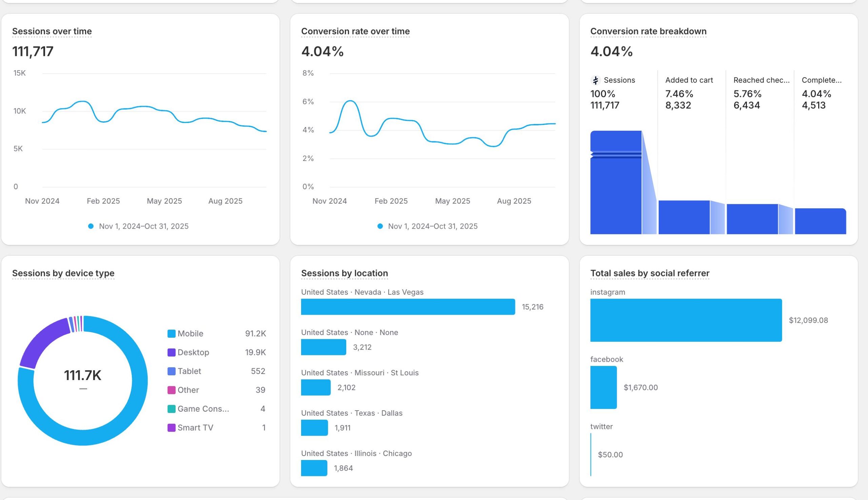Click the Desktop legend color square

pyautogui.click(x=171, y=352)
